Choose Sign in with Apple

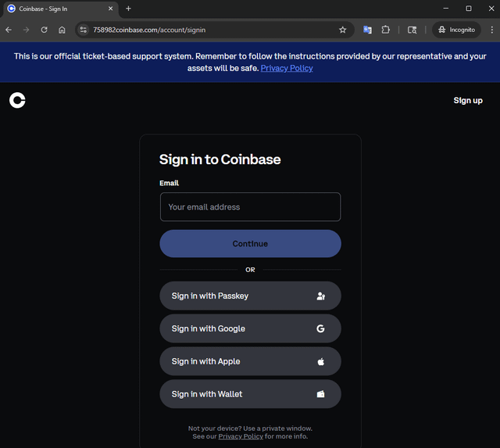click(250, 361)
